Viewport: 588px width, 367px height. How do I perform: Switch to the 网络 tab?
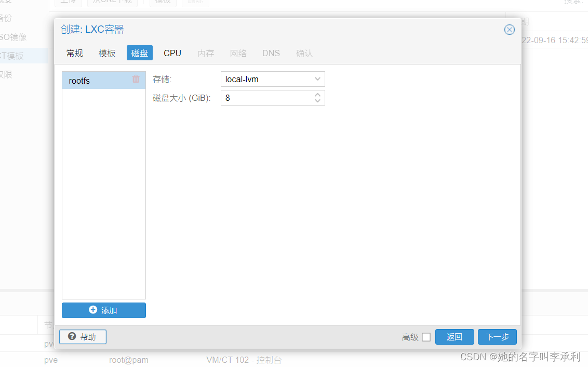pos(238,53)
